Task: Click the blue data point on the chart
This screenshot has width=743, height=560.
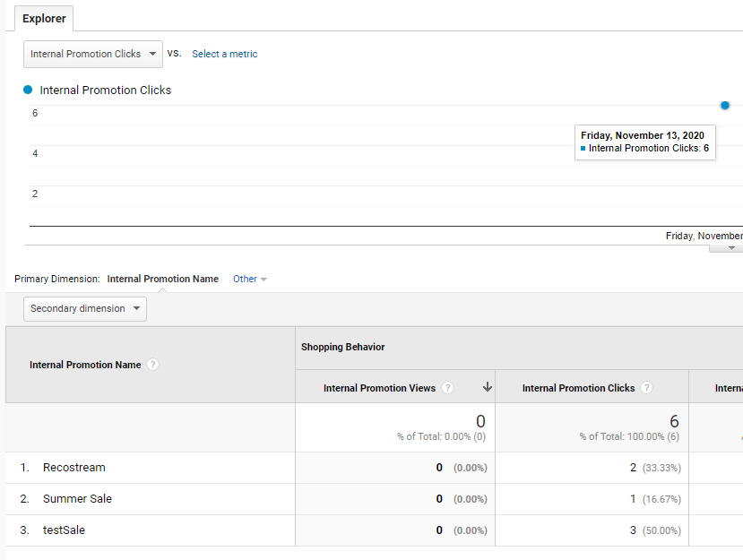Action: pyautogui.click(x=724, y=105)
